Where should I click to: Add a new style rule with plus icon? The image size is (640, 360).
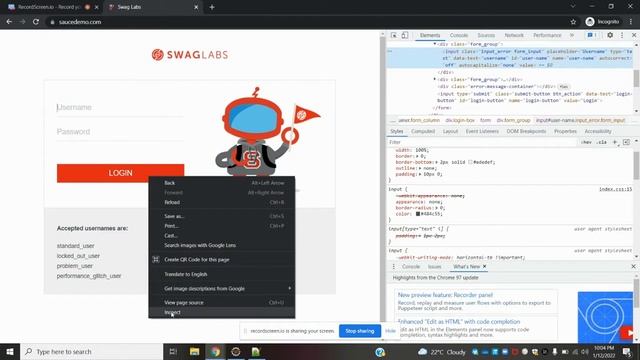(x=615, y=142)
